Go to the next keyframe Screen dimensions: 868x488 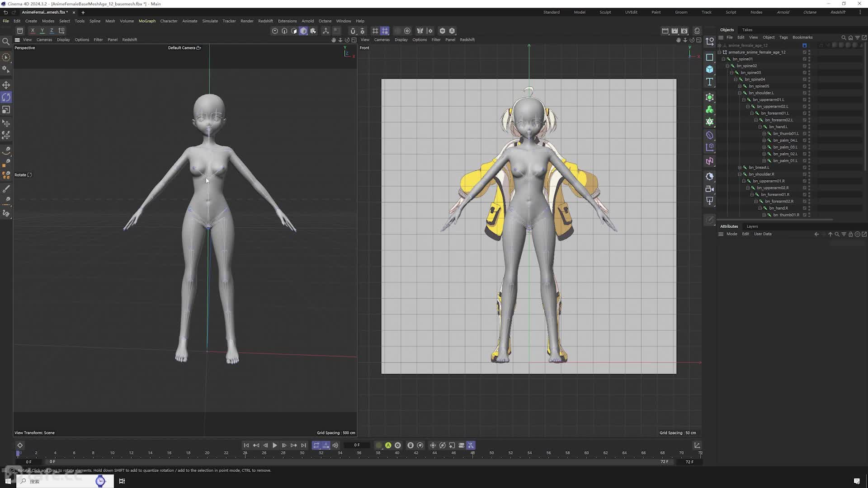pyautogui.click(x=294, y=446)
